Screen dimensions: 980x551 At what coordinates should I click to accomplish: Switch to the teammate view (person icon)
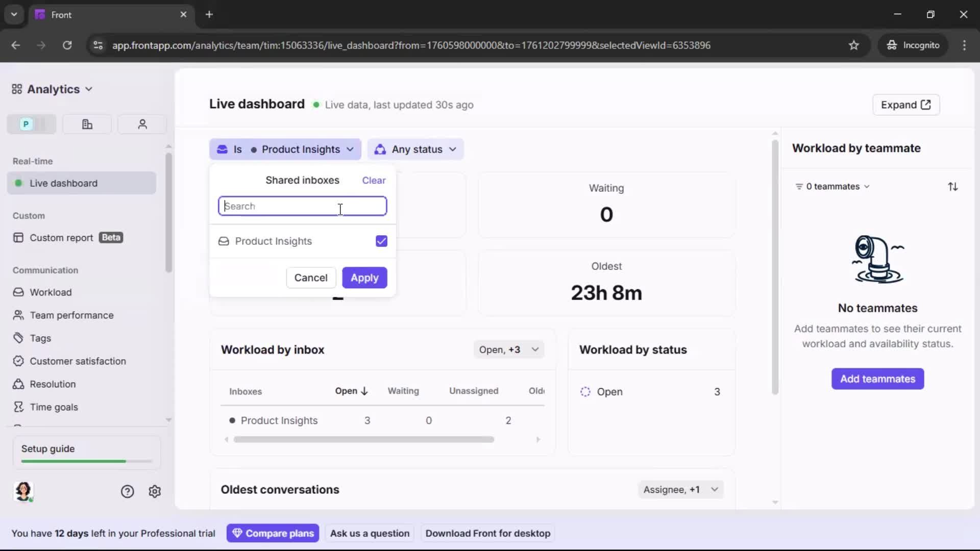142,124
